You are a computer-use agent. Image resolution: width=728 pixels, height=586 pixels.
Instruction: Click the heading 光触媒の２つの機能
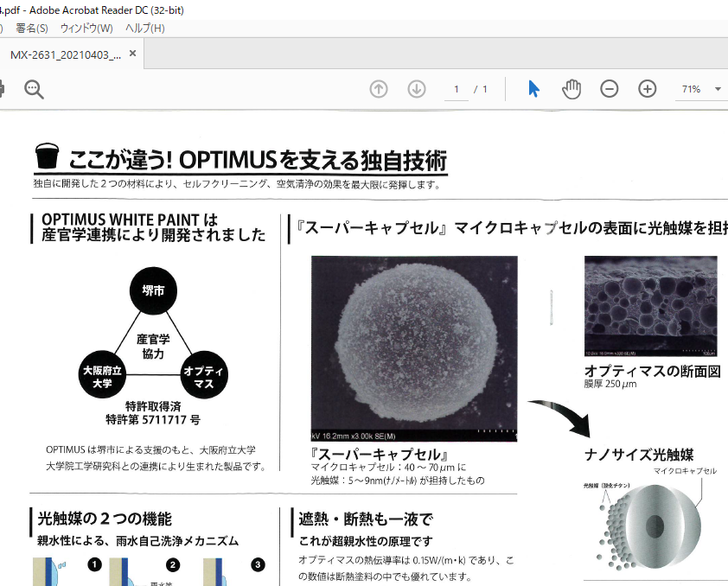(105, 519)
